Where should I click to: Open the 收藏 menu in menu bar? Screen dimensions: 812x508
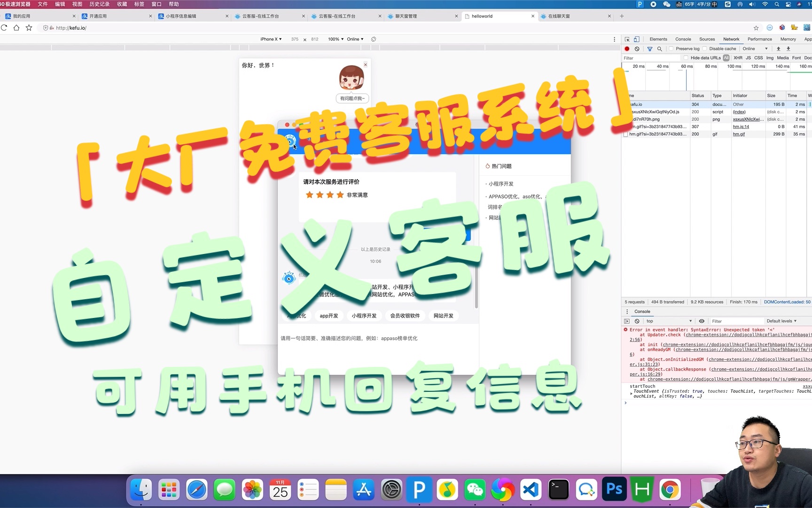point(122,4)
